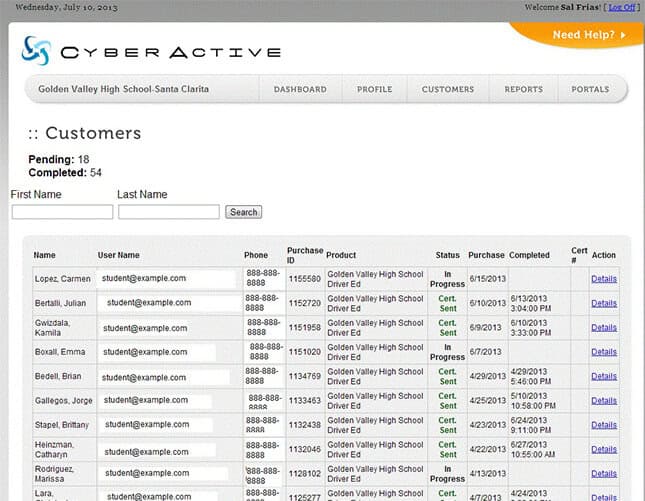Focus the First Name input field

62,212
